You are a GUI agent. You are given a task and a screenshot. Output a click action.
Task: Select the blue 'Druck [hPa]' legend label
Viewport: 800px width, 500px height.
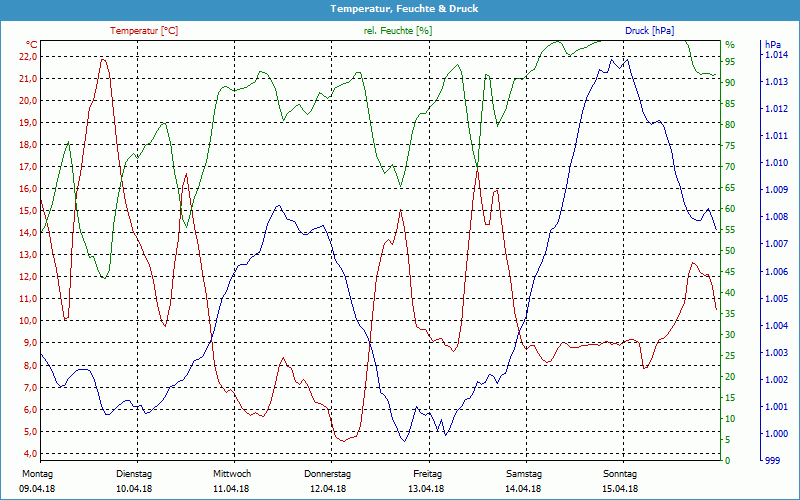coord(649,31)
